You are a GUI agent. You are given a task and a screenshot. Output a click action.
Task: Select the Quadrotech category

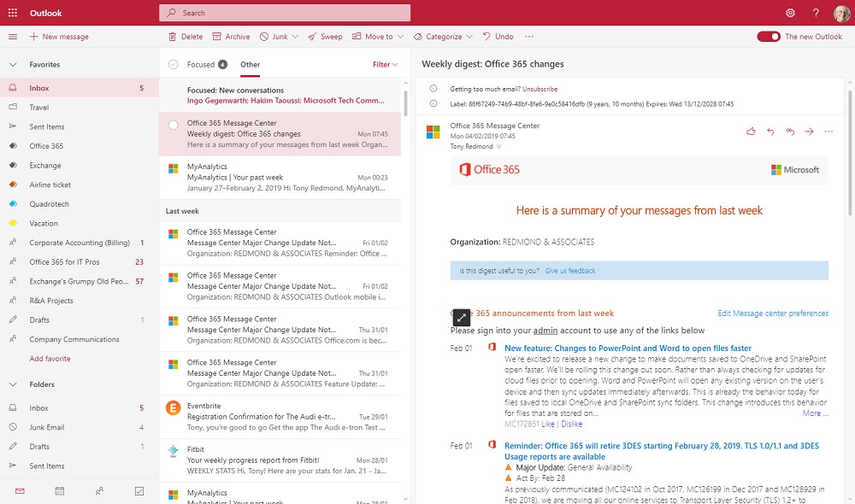click(x=79, y=204)
